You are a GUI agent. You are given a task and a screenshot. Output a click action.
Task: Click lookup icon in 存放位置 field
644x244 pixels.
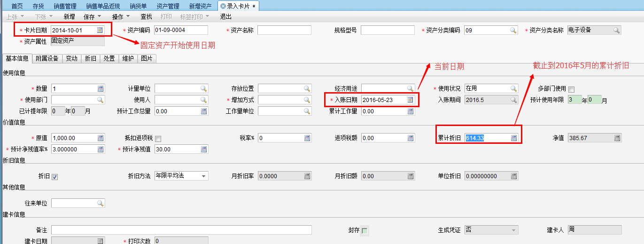coord(307,88)
